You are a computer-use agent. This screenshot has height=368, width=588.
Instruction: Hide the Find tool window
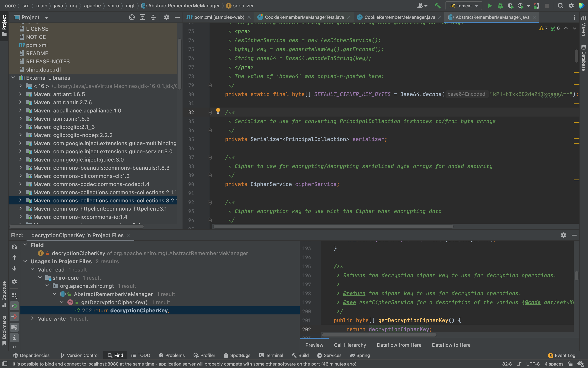tap(574, 235)
